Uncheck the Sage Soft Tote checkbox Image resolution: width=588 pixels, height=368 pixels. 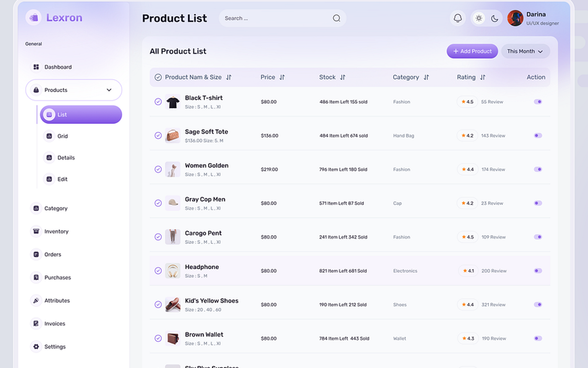point(158,136)
